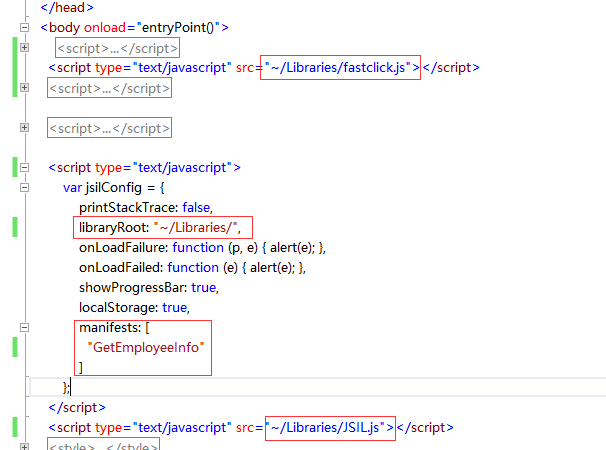Click alert(e) on the onLoadFailure line
This screenshot has width=606, height=450.
[291, 248]
